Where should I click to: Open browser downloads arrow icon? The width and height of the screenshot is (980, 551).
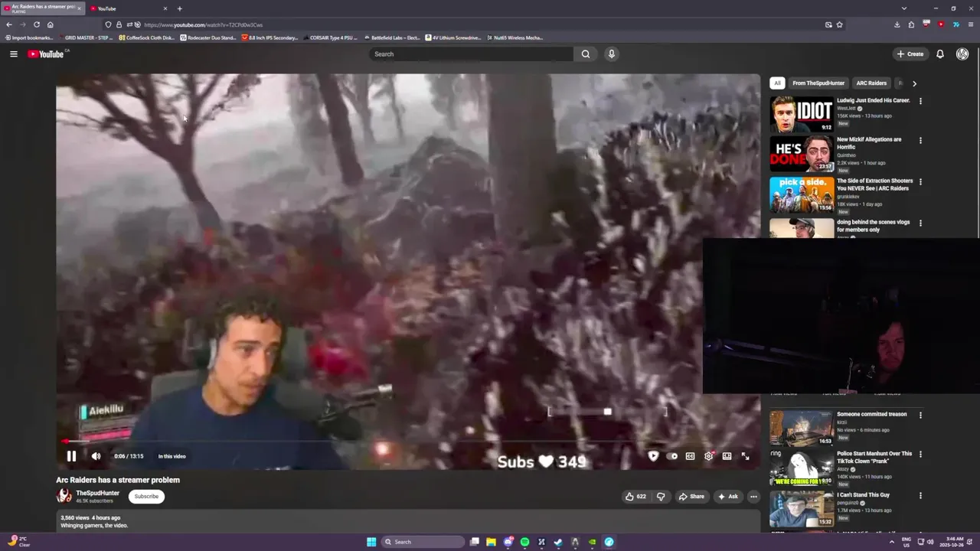point(897,24)
